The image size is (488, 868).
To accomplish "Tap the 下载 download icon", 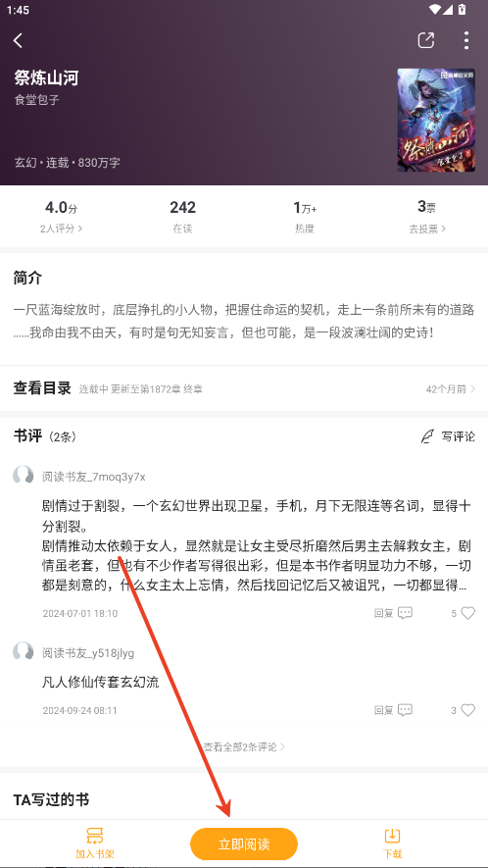I will coord(392,836).
